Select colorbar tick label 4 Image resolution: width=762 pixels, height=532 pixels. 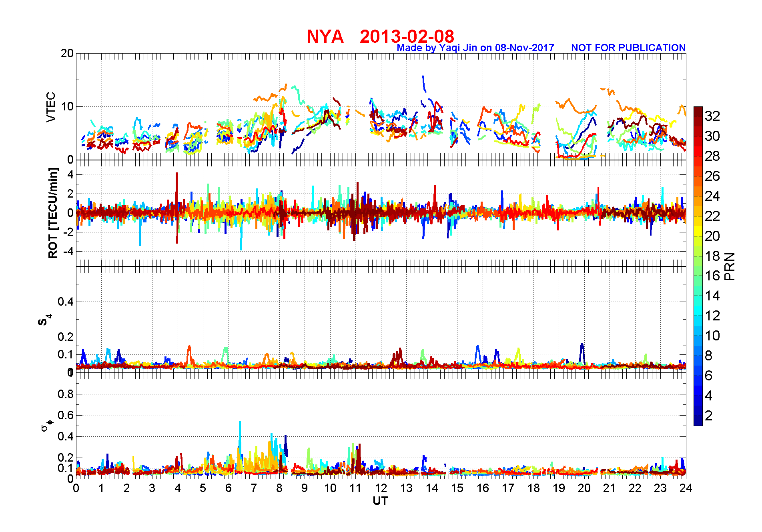[x=709, y=396]
